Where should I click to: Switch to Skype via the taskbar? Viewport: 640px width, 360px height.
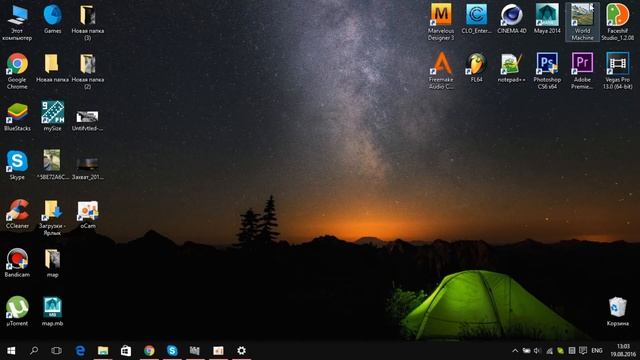172,351
